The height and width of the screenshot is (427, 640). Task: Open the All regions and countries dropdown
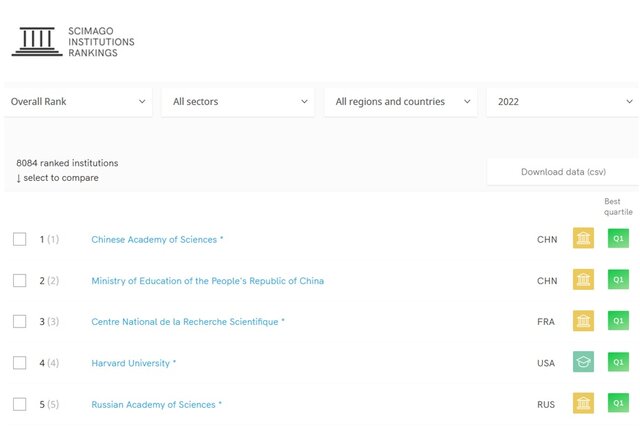(402, 101)
